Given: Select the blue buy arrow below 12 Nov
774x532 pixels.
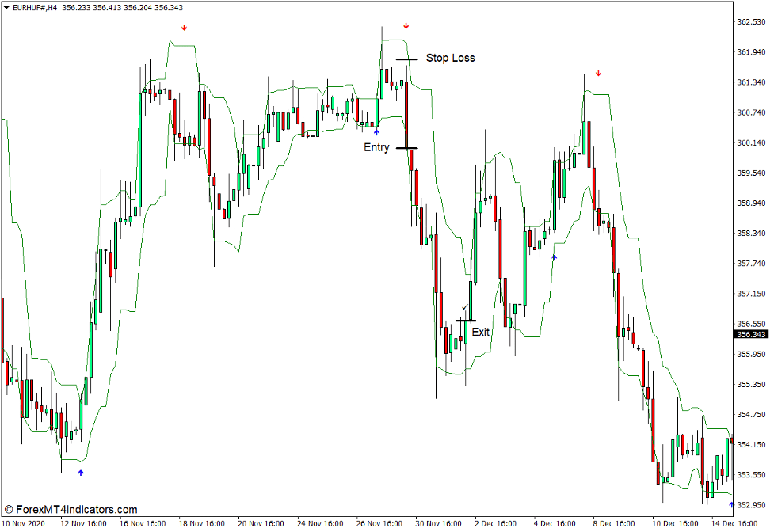Looking at the screenshot, I should click(x=79, y=473).
